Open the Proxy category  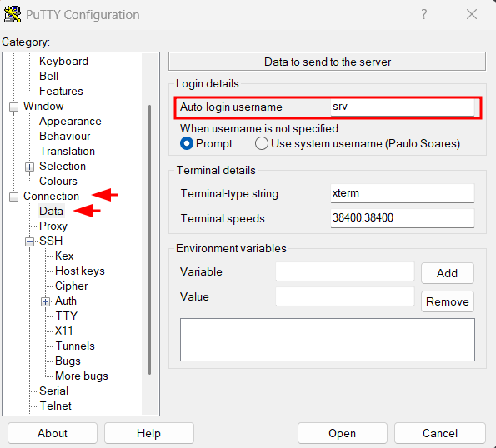point(53,226)
